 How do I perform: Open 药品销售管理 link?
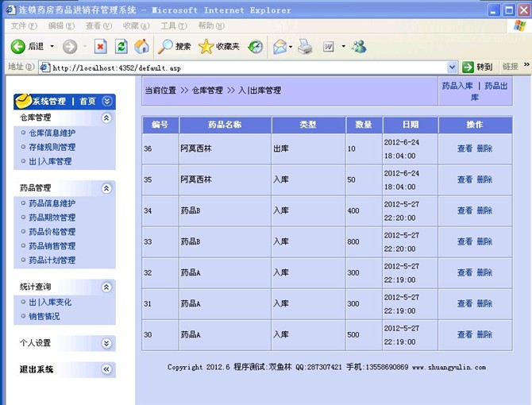click(52, 246)
